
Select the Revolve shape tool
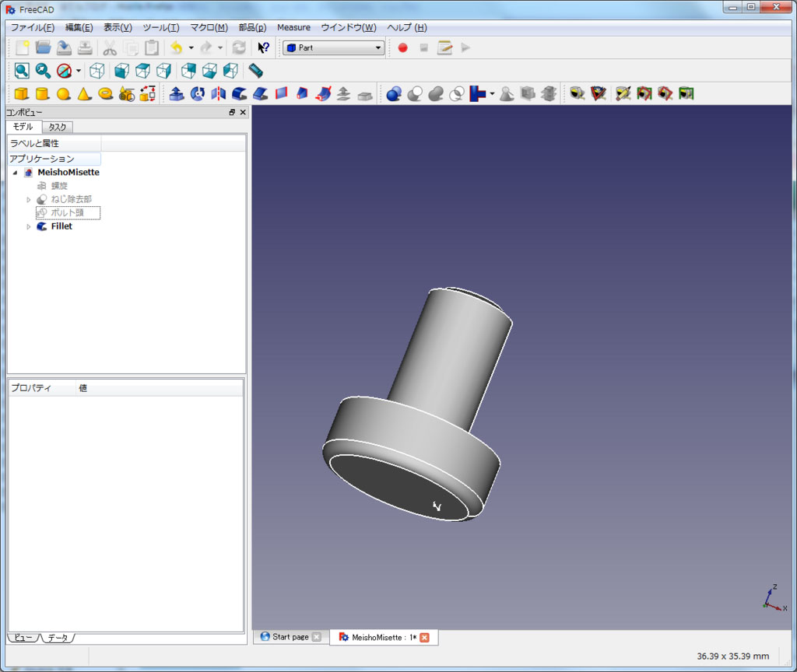click(198, 94)
